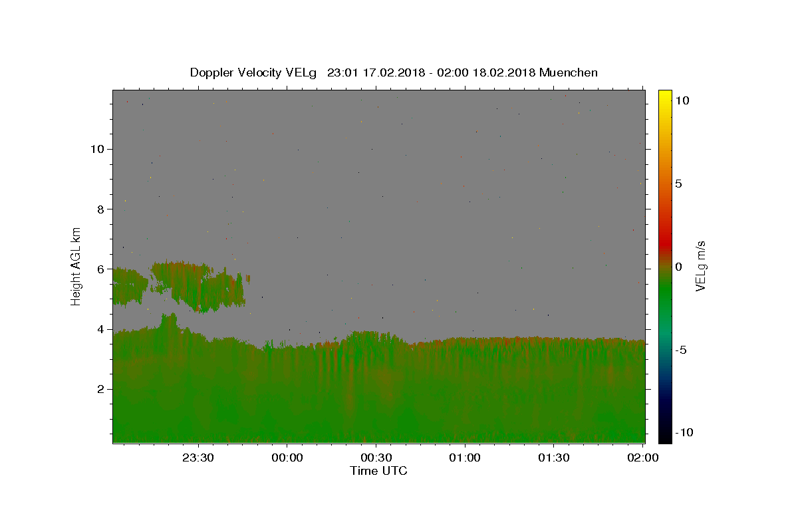Click the 02:00 time tick label
The width and height of the screenshot is (798, 532).
pos(642,458)
